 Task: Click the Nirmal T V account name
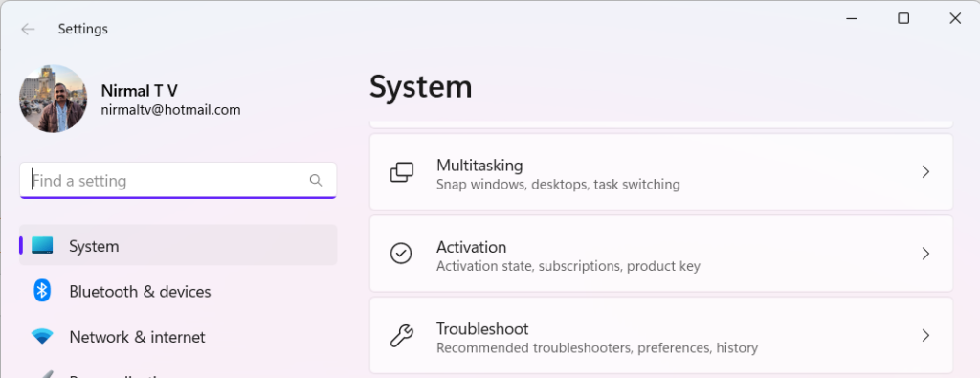[140, 91]
